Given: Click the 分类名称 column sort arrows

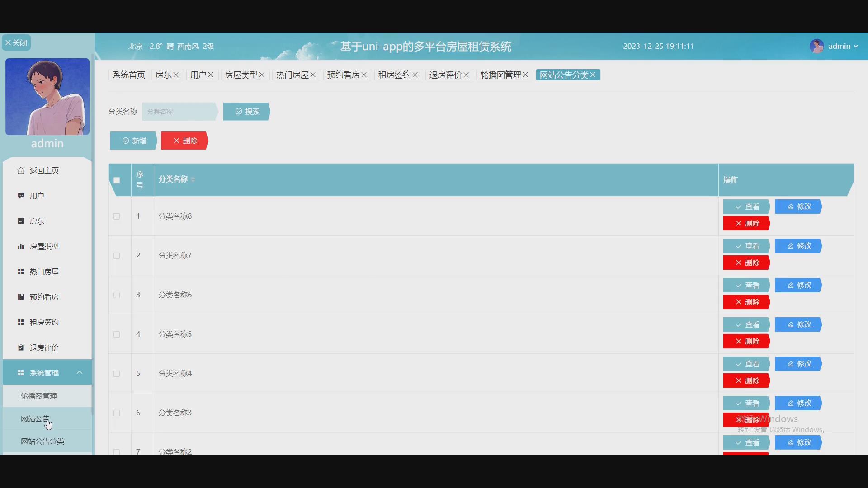Looking at the screenshot, I should pyautogui.click(x=193, y=179).
